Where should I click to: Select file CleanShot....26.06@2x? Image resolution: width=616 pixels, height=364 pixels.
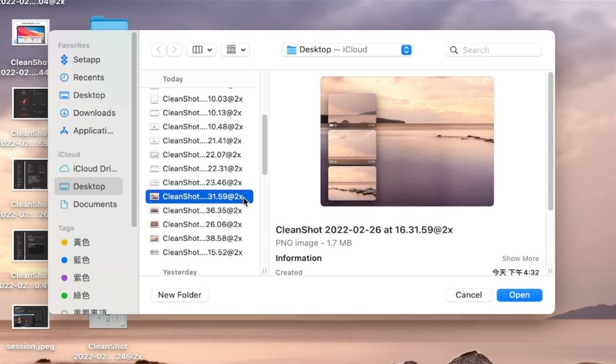click(199, 224)
